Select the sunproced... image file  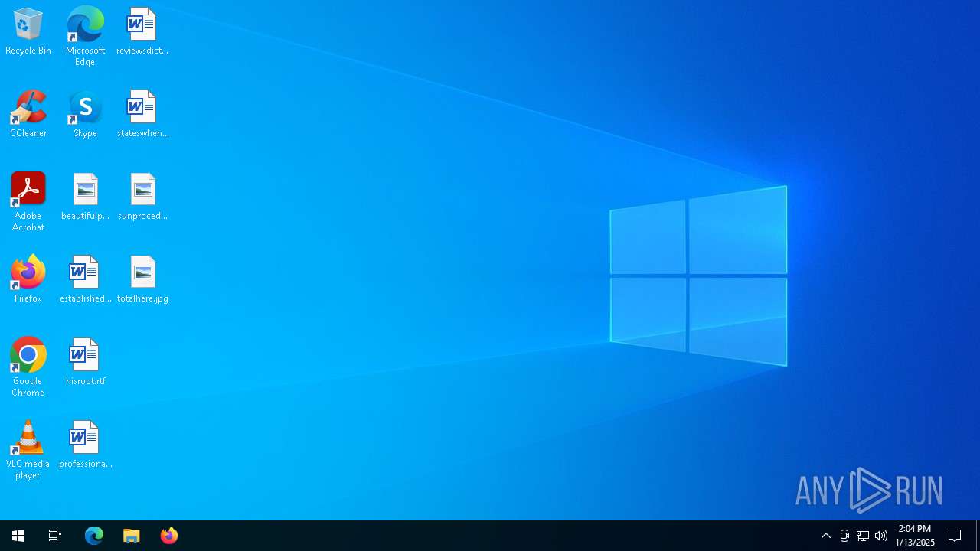[x=142, y=197]
